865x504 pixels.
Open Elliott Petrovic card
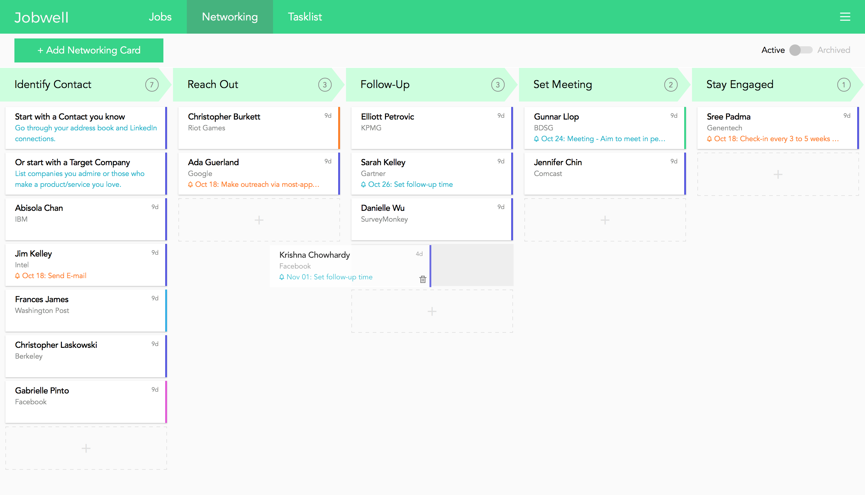[x=432, y=128]
